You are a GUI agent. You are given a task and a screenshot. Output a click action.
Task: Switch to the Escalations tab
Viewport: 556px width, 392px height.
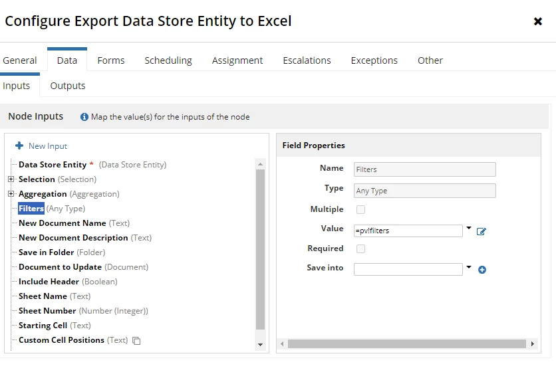pyautogui.click(x=307, y=60)
